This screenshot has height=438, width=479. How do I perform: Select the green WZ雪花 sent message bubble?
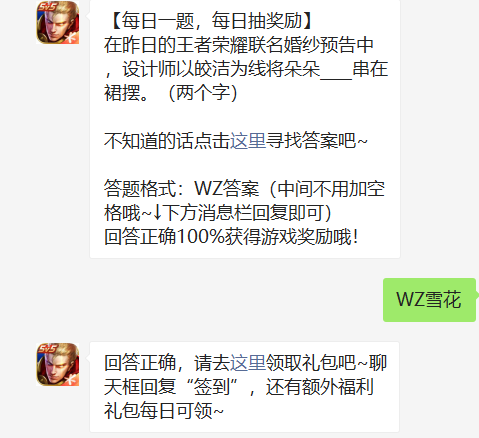429,300
